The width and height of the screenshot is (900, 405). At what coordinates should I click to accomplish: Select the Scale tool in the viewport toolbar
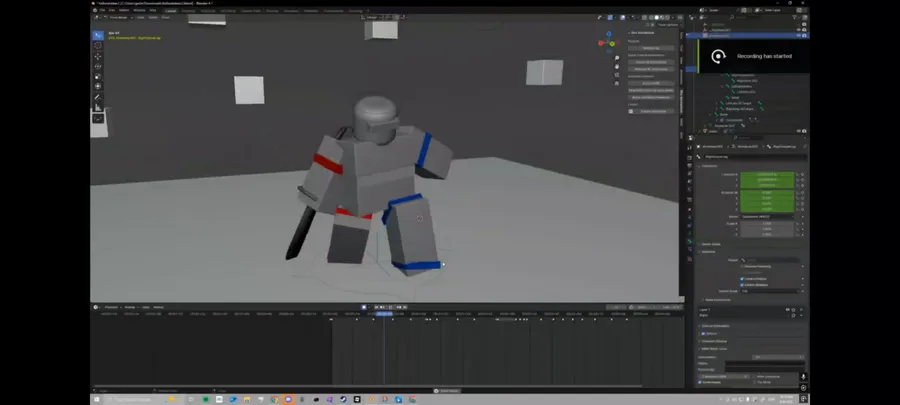coord(98,76)
